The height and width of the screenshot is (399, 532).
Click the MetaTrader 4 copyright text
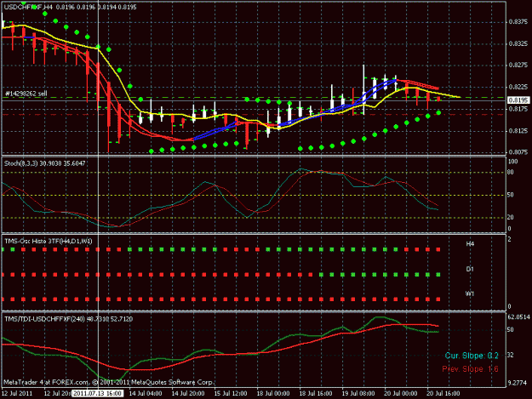point(108,382)
